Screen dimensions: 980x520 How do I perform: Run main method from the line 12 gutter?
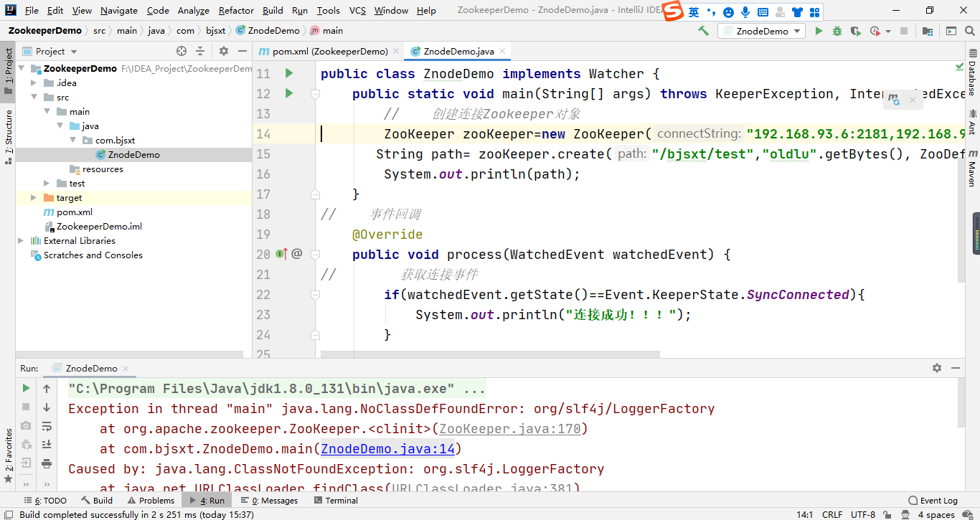(x=289, y=93)
